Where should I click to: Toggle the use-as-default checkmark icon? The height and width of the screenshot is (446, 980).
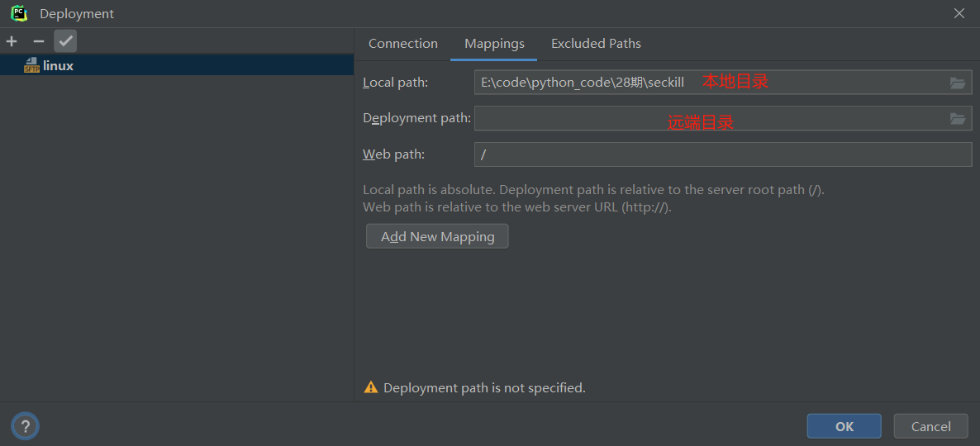click(65, 41)
